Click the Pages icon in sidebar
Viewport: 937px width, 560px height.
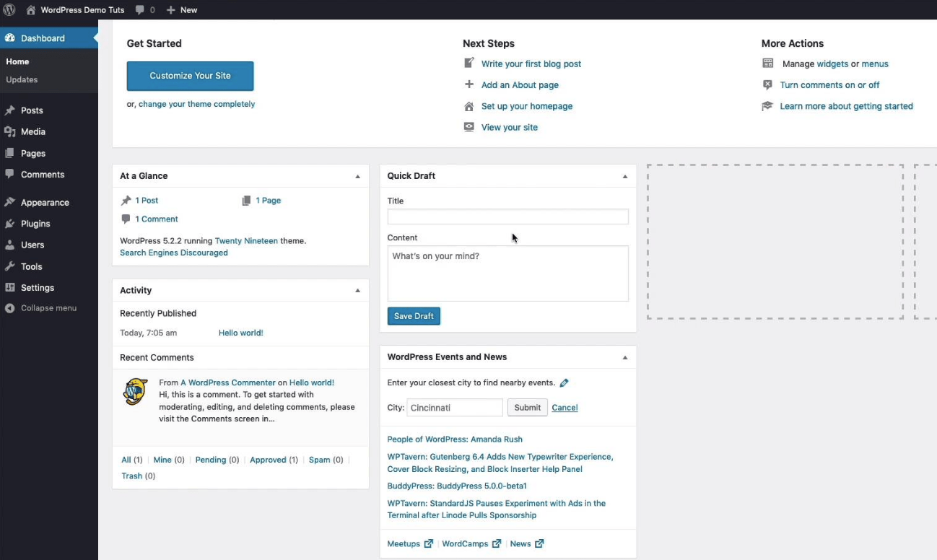(x=10, y=153)
